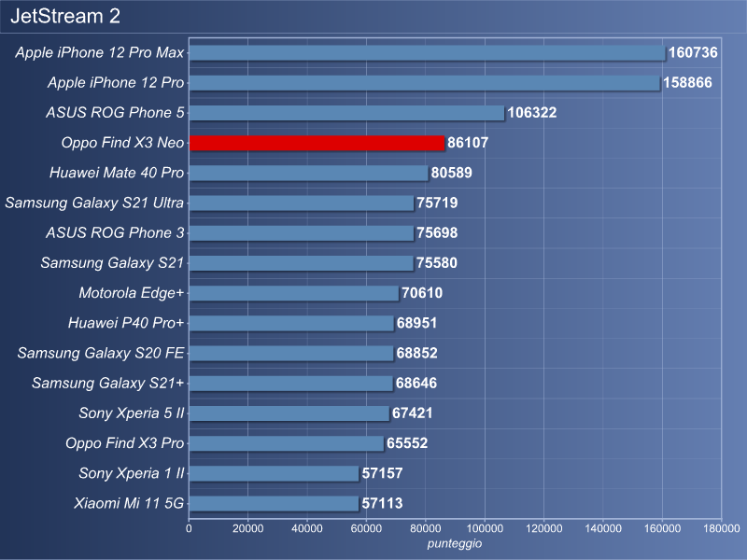This screenshot has width=747, height=560.
Task: Click the 60000 axis tick label
Action: click(366, 528)
